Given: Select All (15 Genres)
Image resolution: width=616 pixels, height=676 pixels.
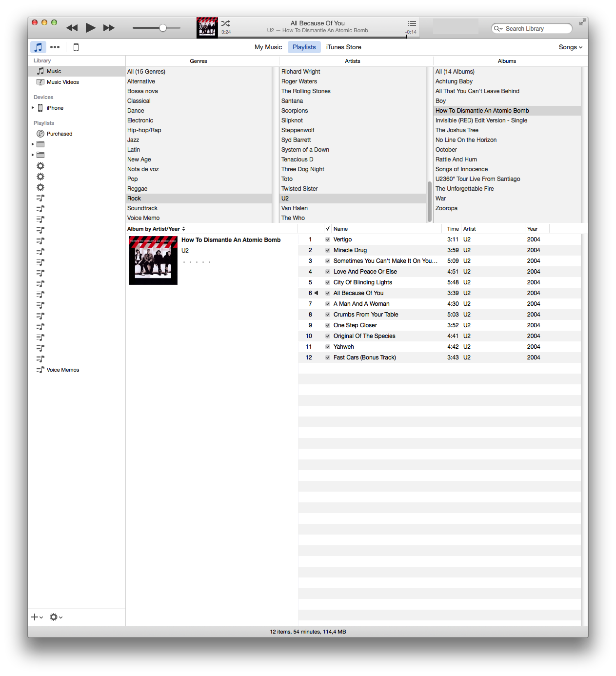Looking at the screenshot, I should 199,72.
